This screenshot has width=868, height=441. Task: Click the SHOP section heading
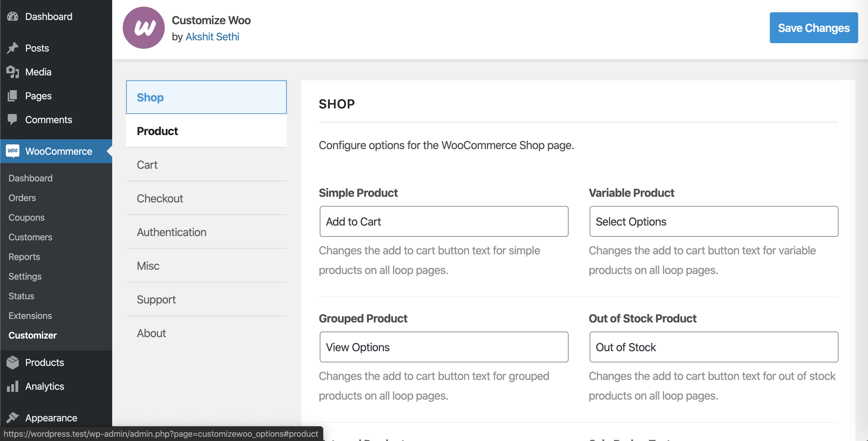coord(337,104)
